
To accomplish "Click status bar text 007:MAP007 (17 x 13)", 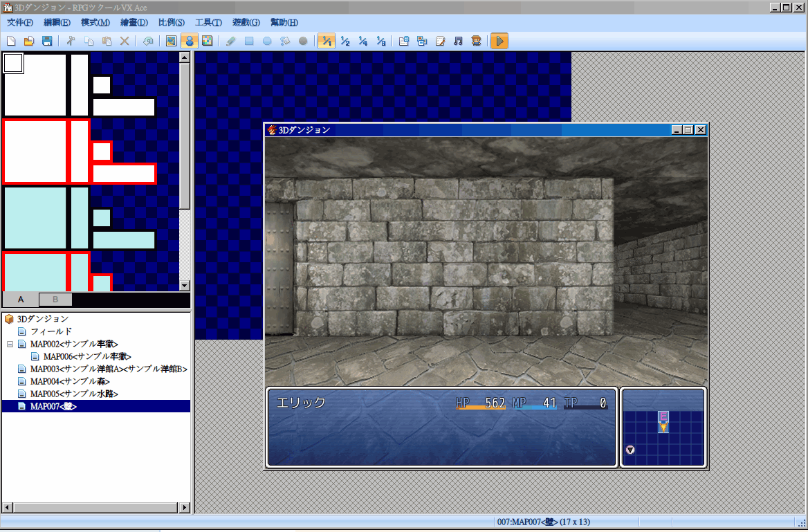I will (544, 522).
